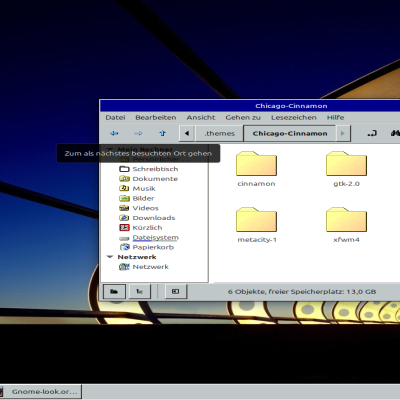Go to parent folder with up arrow
The height and width of the screenshot is (400, 400).
coord(162,133)
